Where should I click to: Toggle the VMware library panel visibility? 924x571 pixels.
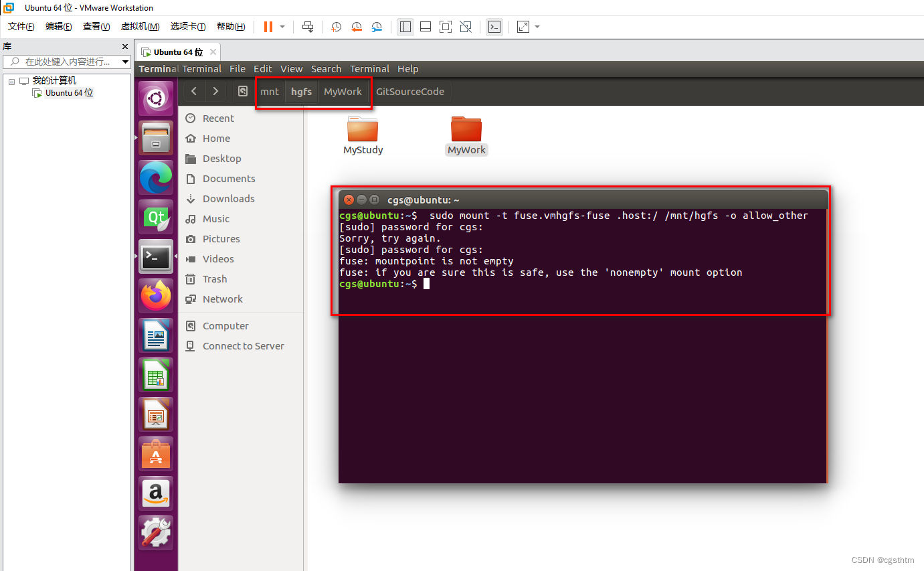pyautogui.click(x=405, y=27)
